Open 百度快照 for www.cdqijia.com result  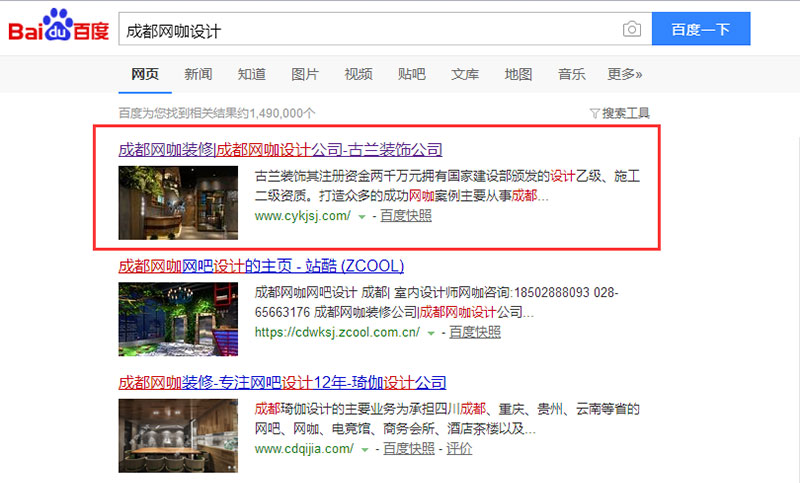409,449
